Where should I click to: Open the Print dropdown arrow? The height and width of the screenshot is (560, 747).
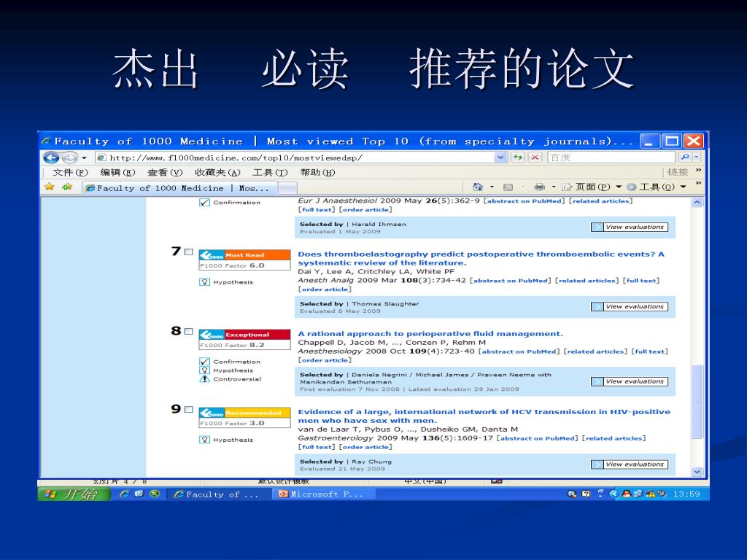[x=554, y=187]
